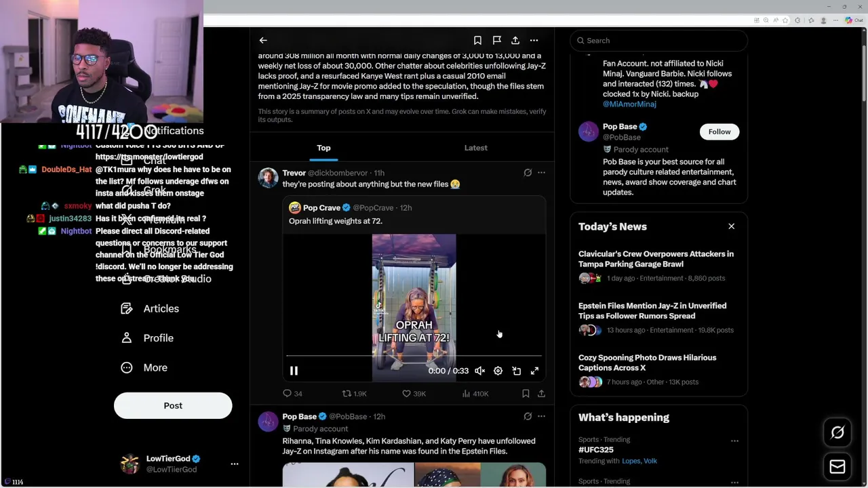This screenshot has width=868, height=488.
Task: Open Pop Base profile name in sidebar
Action: pos(620,127)
